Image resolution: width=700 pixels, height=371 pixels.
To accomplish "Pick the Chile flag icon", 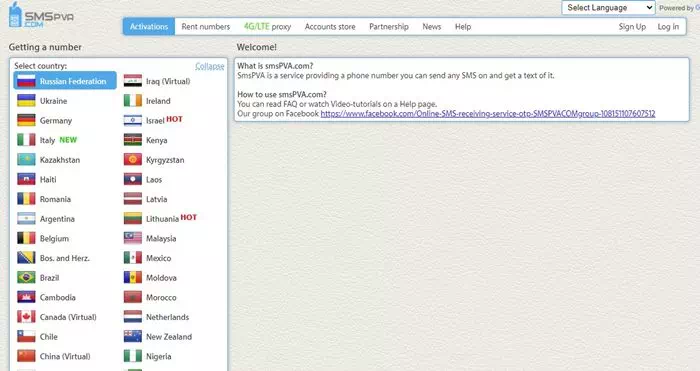I will (26, 337).
